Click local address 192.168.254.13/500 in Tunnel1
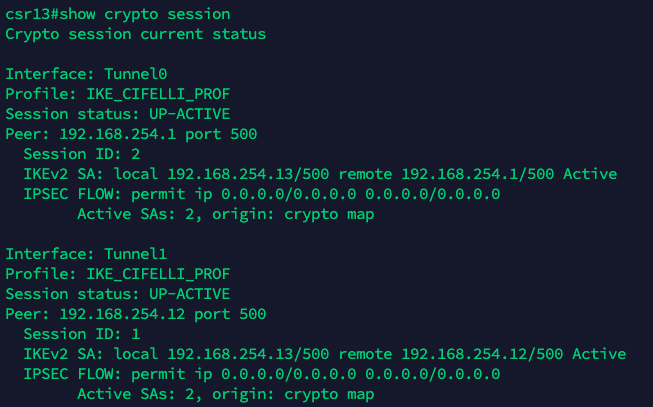The image size is (653, 407). pos(248,354)
